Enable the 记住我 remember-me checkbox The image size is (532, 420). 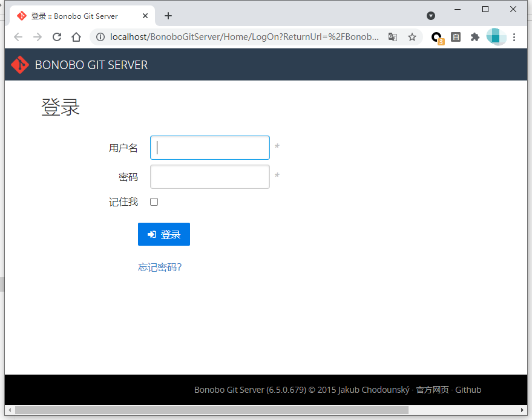[154, 202]
